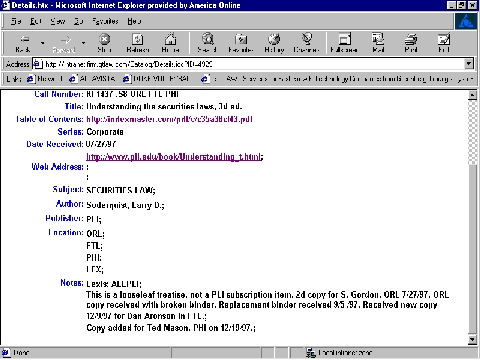
Task: Open the Favorites menu
Action: tap(105, 21)
